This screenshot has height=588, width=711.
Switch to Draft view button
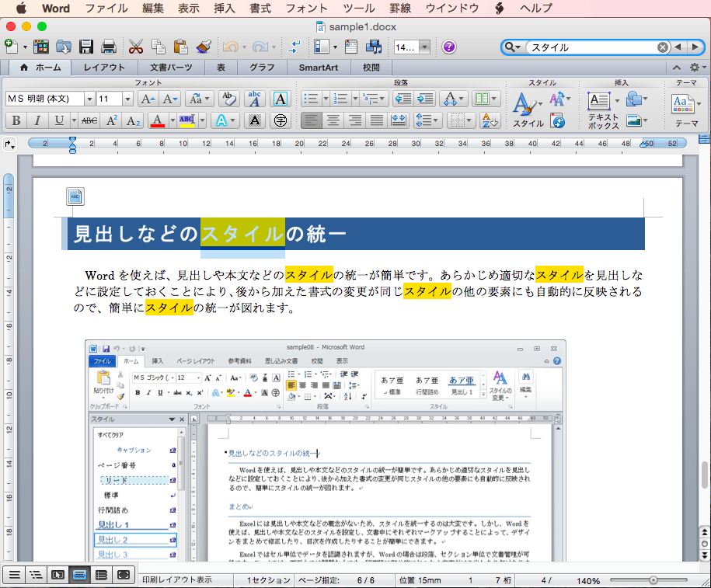[14, 575]
